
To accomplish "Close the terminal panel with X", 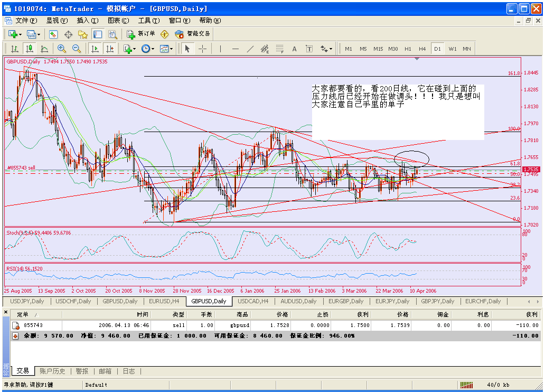I will (x=6, y=312).
